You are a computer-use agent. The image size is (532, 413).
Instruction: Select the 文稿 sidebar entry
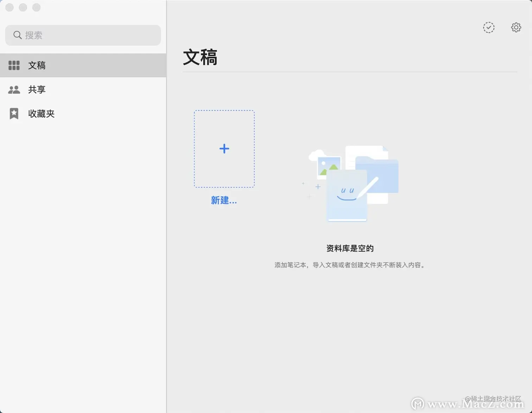37,65
